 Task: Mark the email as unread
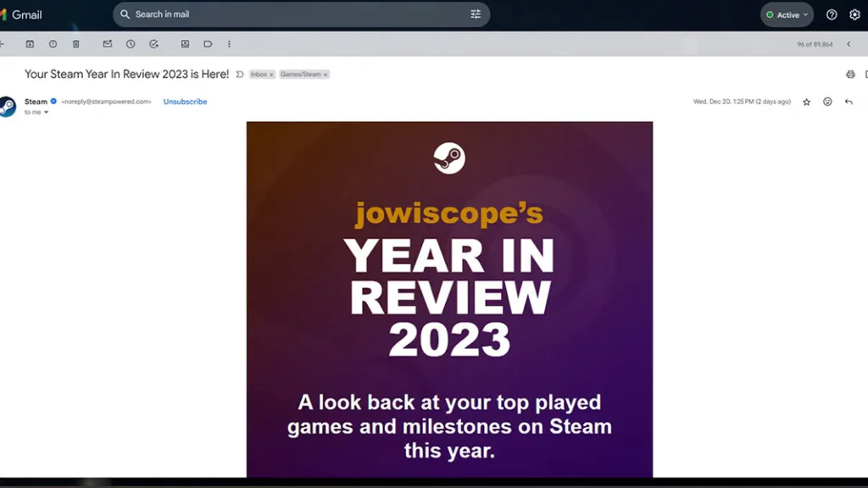pyautogui.click(x=108, y=44)
